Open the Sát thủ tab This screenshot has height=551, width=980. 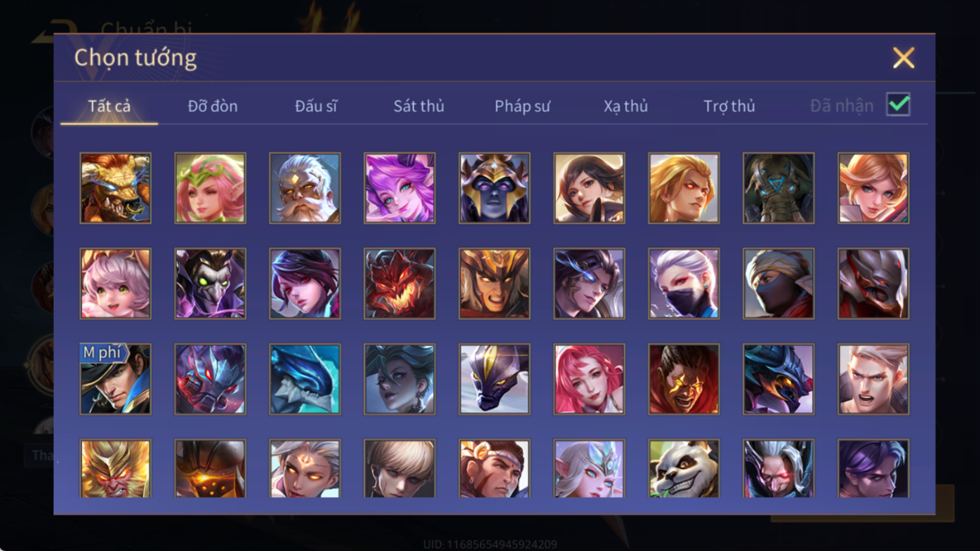pos(418,106)
